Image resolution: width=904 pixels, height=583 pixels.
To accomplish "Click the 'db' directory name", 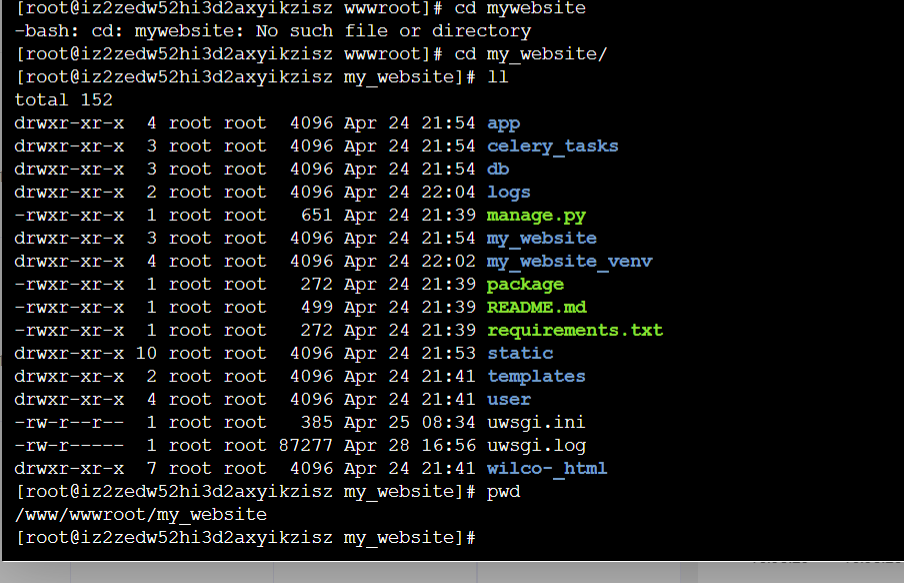I will [498, 169].
